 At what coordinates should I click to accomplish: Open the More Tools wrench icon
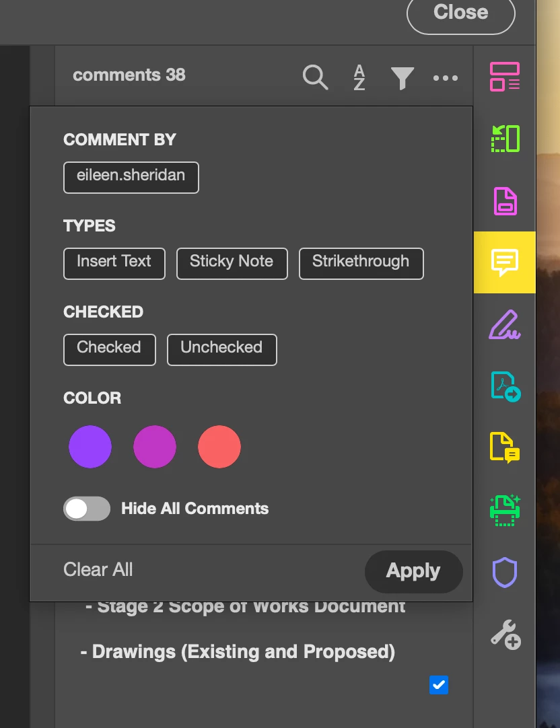pyautogui.click(x=504, y=634)
